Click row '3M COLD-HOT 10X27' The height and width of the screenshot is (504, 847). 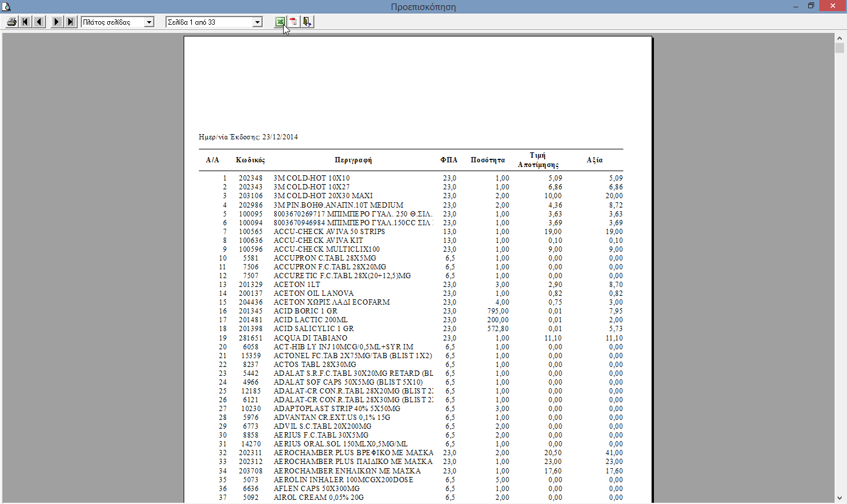[x=411, y=187]
